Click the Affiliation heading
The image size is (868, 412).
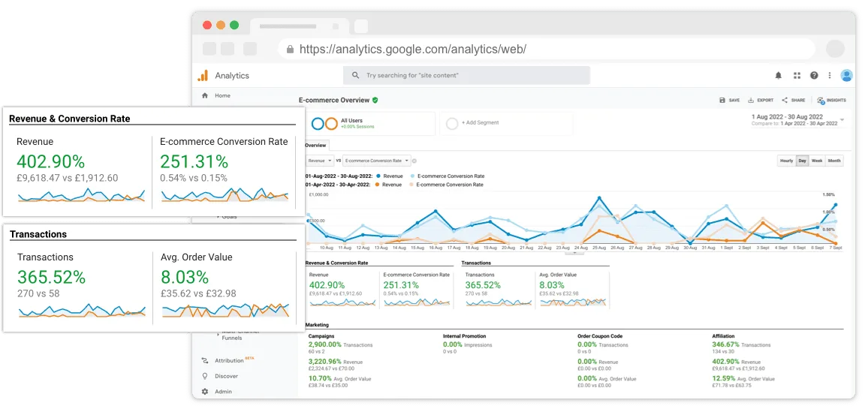723,335
